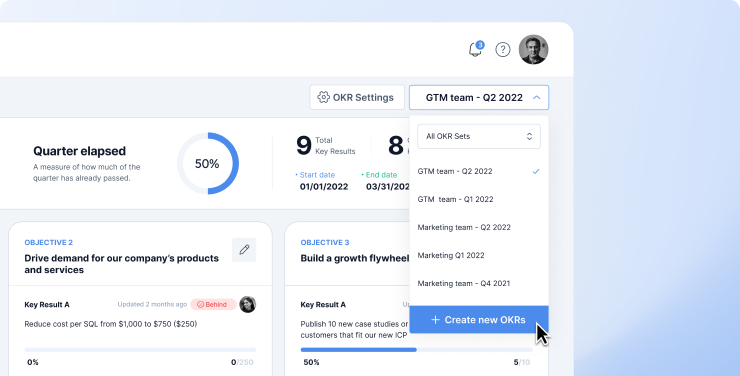This screenshot has height=376, width=740.
Task: Select Marketing team - Q2 2022 option
Action: 479,227
